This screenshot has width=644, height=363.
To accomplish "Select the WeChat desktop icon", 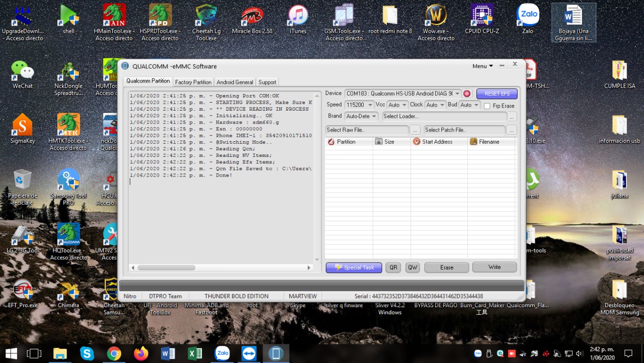I will click(23, 75).
